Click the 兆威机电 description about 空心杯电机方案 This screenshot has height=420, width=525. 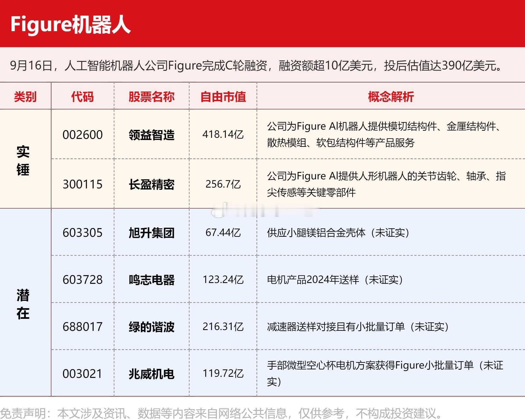point(385,373)
